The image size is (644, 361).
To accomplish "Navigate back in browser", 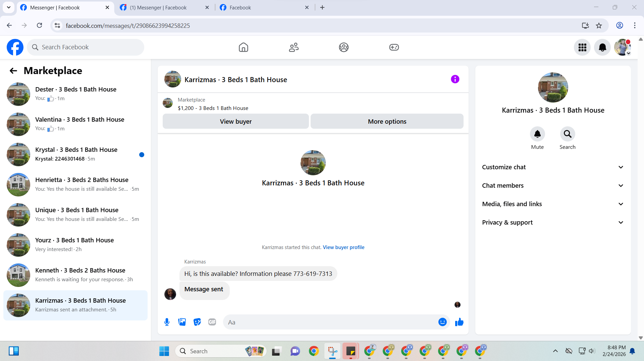I will [x=9, y=25].
